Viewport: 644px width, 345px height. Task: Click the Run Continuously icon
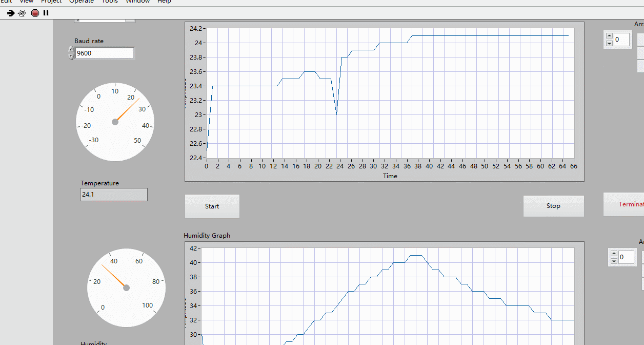[x=22, y=13]
